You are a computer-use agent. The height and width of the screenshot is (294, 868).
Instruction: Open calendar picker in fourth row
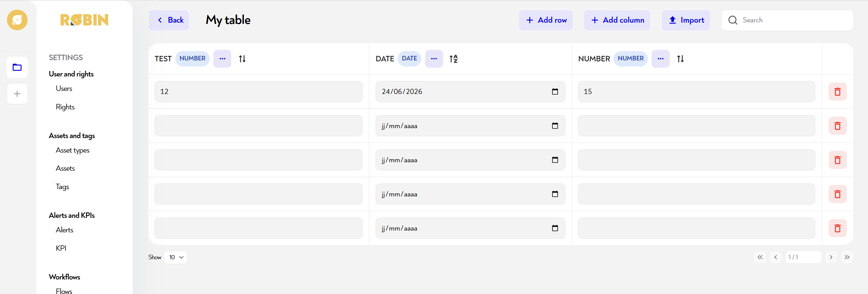click(555, 194)
